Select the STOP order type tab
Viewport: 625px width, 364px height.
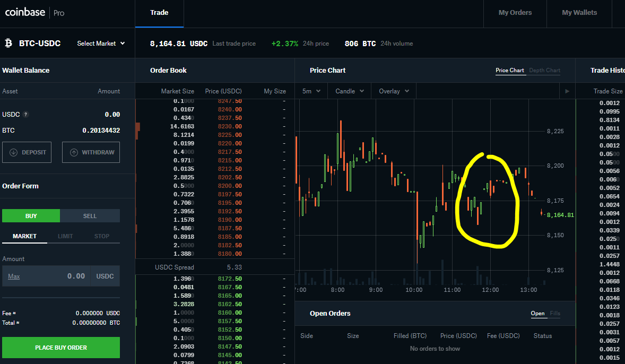tap(102, 237)
